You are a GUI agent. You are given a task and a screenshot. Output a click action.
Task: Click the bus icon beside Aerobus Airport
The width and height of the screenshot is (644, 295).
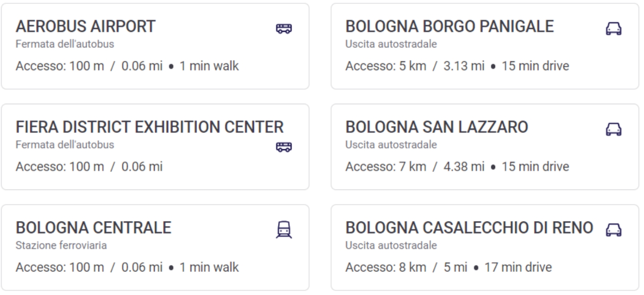click(x=284, y=29)
